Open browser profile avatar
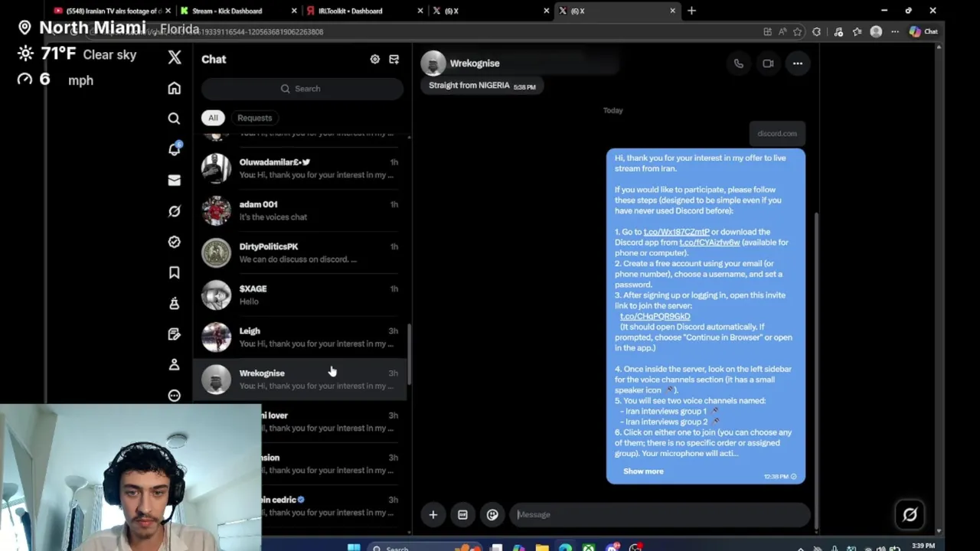 tap(876, 31)
